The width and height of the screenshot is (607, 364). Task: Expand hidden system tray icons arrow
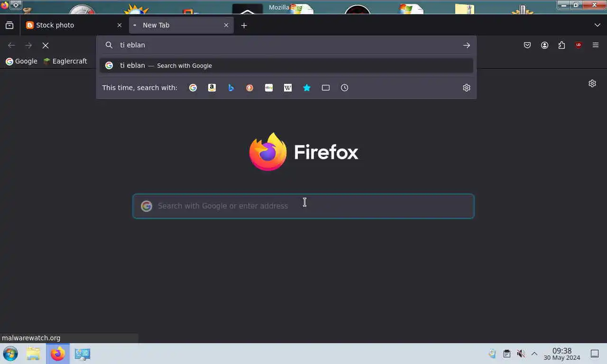click(x=534, y=354)
